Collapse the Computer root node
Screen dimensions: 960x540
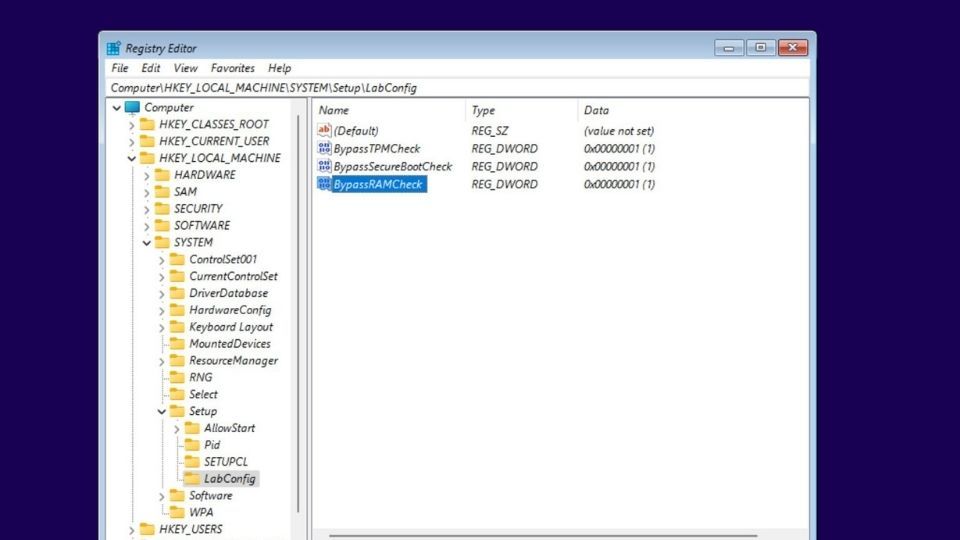click(x=116, y=108)
